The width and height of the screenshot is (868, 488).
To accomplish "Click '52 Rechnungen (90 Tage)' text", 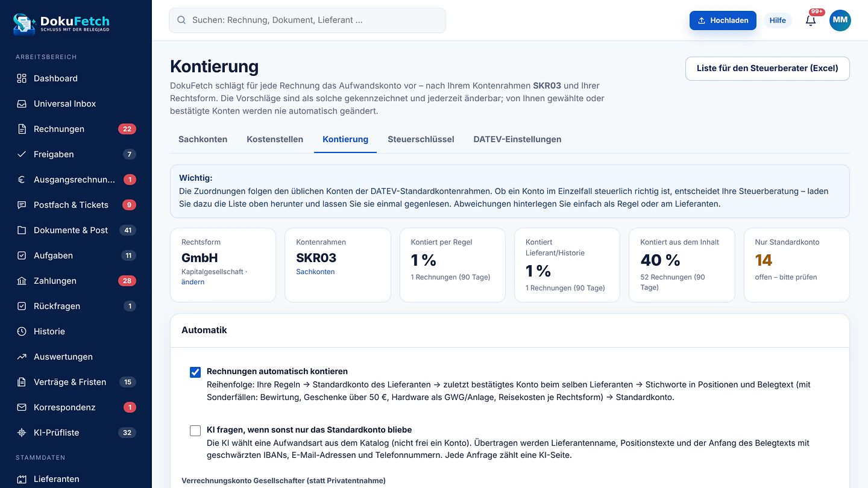I will click(673, 282).
